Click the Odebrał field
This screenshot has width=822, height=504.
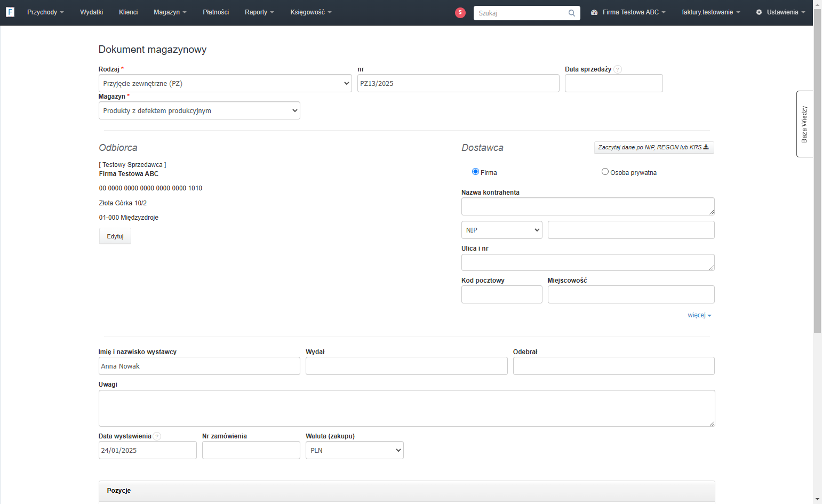point(614,366)
